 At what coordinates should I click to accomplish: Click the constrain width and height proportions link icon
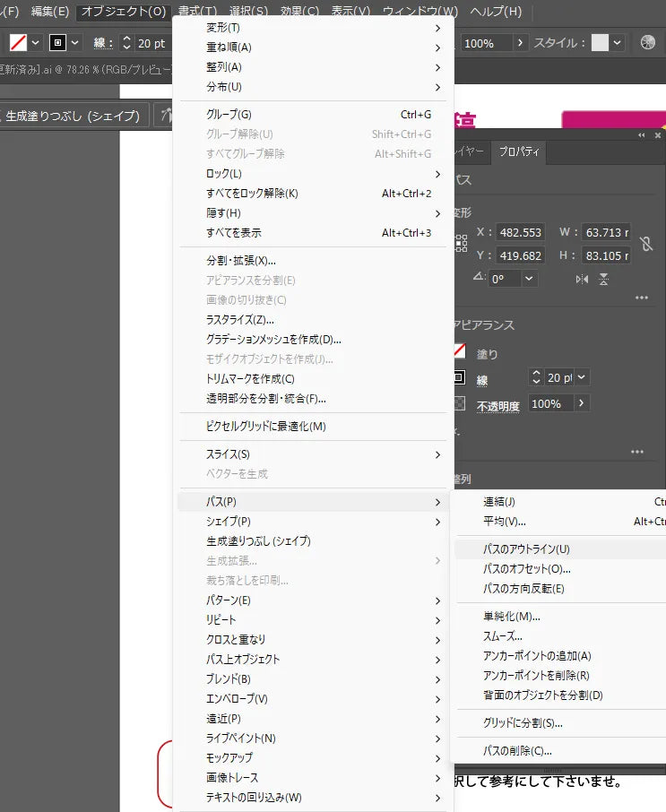click(647, 244)
